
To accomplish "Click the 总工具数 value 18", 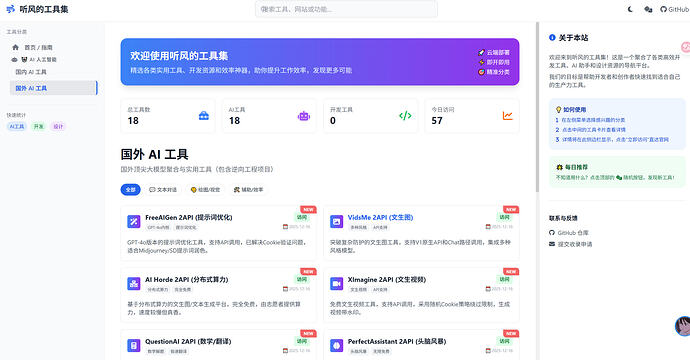I will (133, 121).
